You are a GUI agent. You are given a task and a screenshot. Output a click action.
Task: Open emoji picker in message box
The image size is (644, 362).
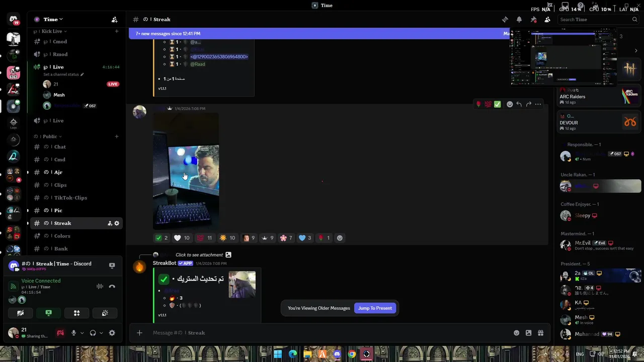click(516, 333)
